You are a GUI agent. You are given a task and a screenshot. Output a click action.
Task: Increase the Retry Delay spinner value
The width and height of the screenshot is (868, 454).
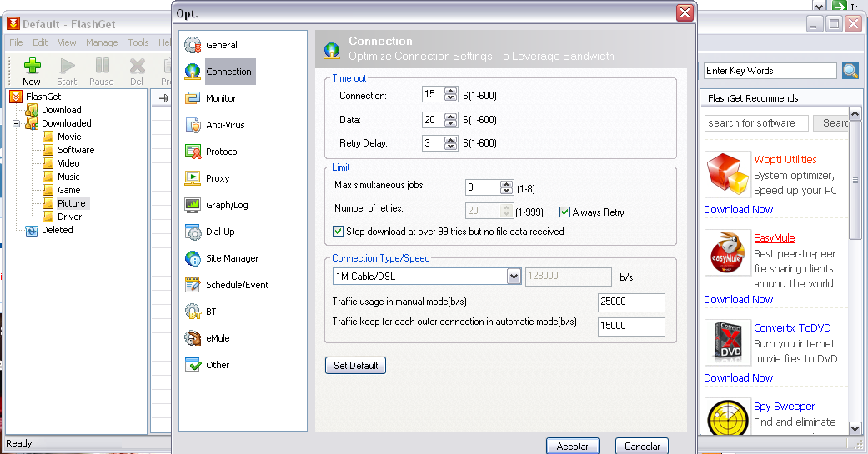click(x=451, y=139)
